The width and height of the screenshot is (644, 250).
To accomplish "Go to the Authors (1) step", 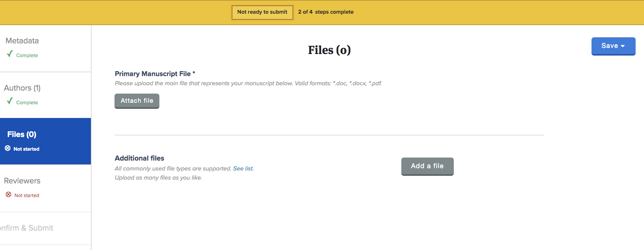I will tap(45, 95).
